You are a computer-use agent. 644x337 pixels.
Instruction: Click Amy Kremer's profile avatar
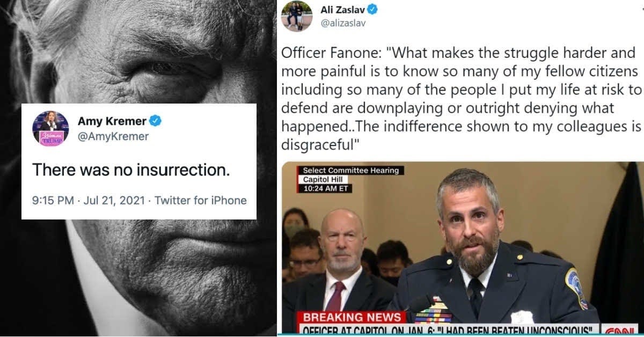click(51, 129)
